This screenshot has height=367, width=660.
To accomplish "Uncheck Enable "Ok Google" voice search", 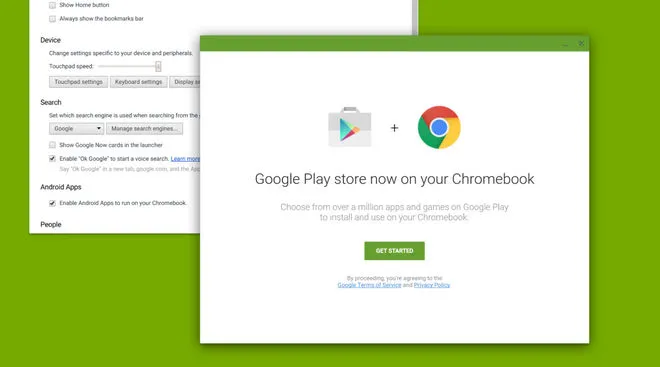I will pyautogui.click(x=52, y=159).
